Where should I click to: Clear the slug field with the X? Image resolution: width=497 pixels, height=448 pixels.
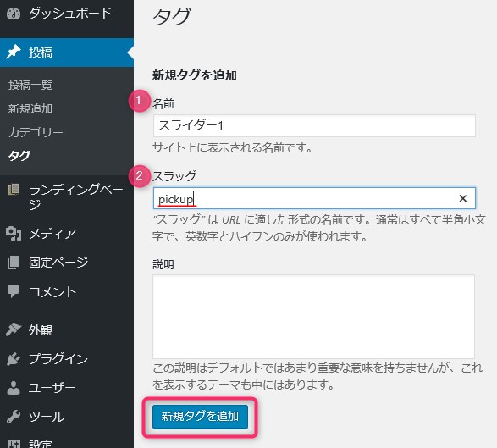[463, 198]
